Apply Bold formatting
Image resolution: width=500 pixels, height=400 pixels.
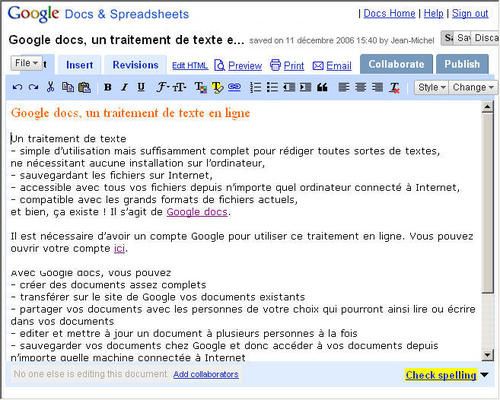click(x=108, y=87)
